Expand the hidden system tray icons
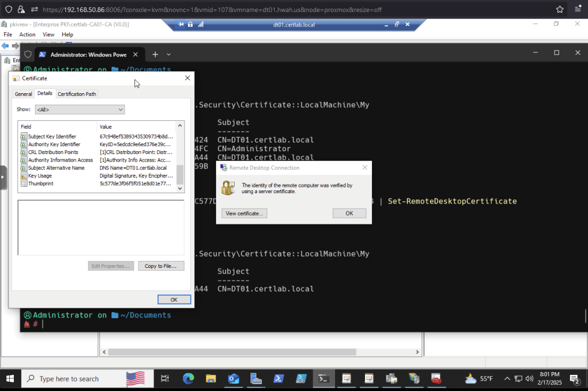The image size is (588, 391). pyautogui.click(x=507, y=379)
